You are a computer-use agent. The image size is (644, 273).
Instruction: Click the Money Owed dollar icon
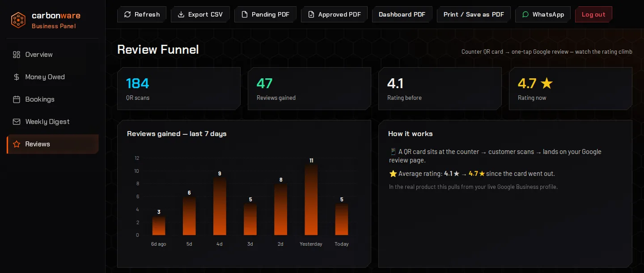[17, 77]
